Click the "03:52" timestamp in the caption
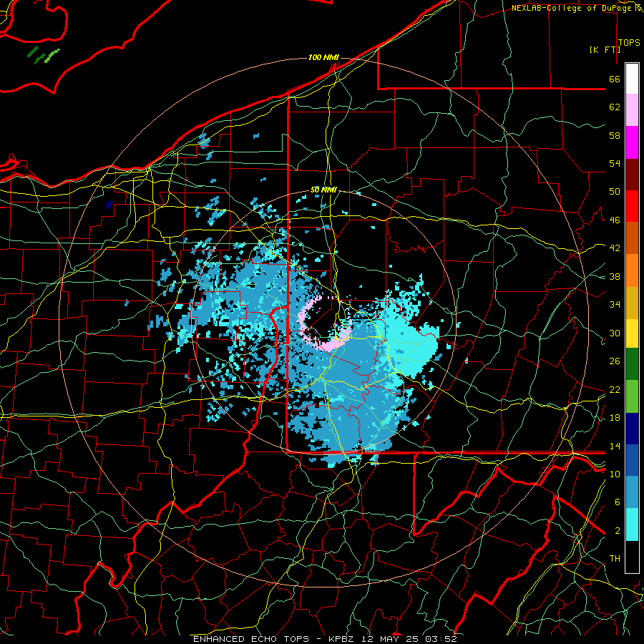 point(441,639)
